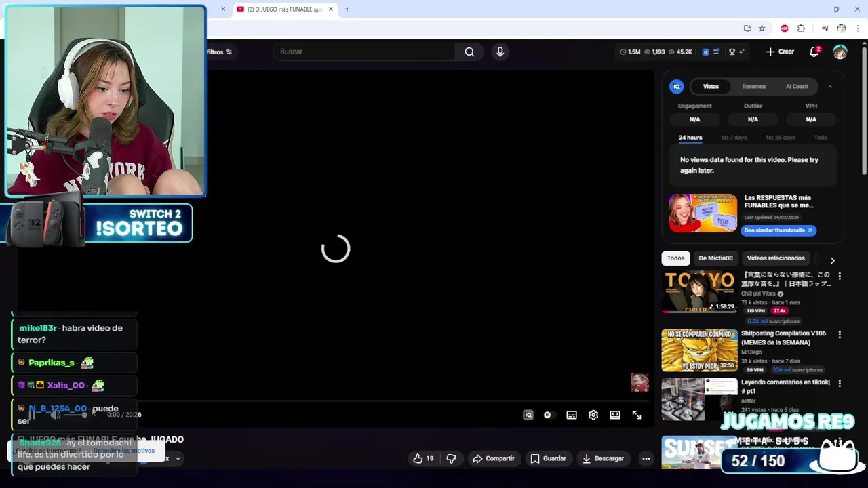Like the video with 19 likes
Image resolution: width=868 pixels, height=488 pixels.
coord(423,458)
